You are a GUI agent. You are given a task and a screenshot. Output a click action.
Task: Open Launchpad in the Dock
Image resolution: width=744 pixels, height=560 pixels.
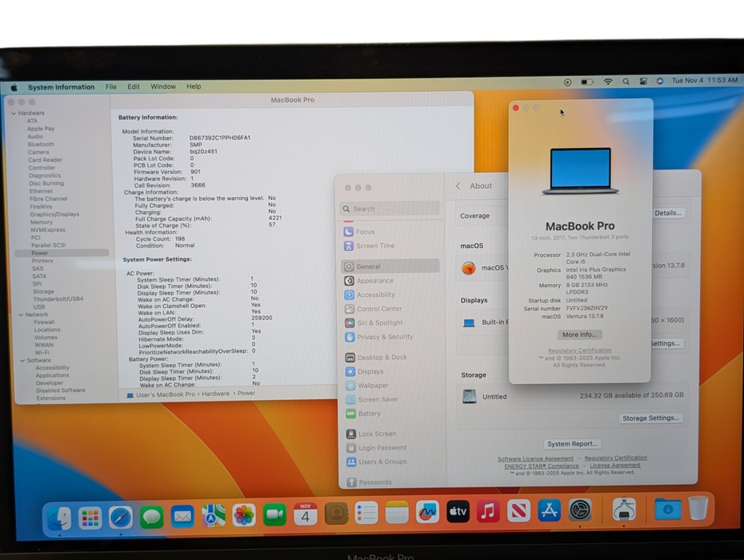(x=90, y=518)
